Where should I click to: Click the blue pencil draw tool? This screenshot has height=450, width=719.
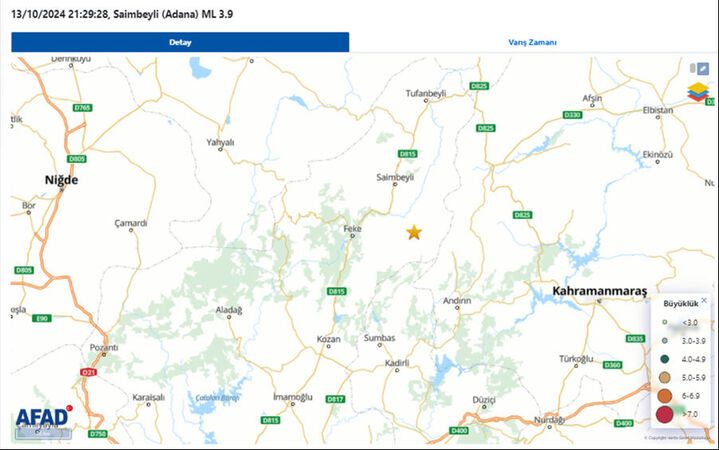coord(702,69)
